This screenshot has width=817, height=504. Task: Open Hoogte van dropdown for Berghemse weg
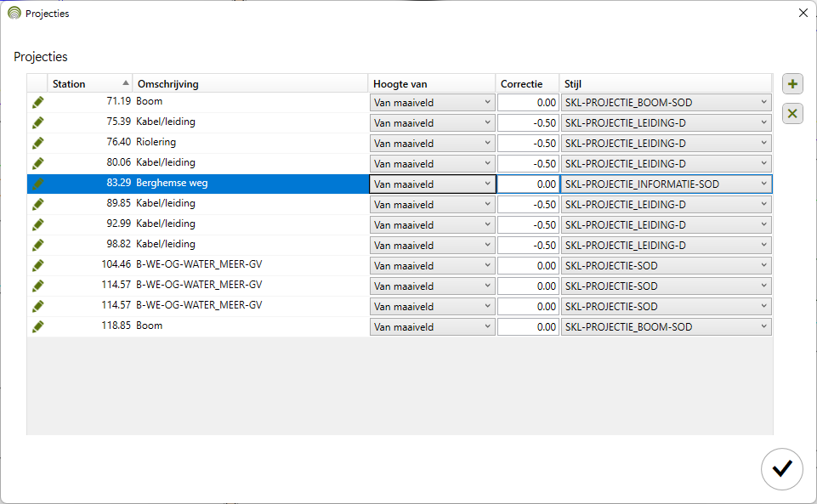[433, 184]
